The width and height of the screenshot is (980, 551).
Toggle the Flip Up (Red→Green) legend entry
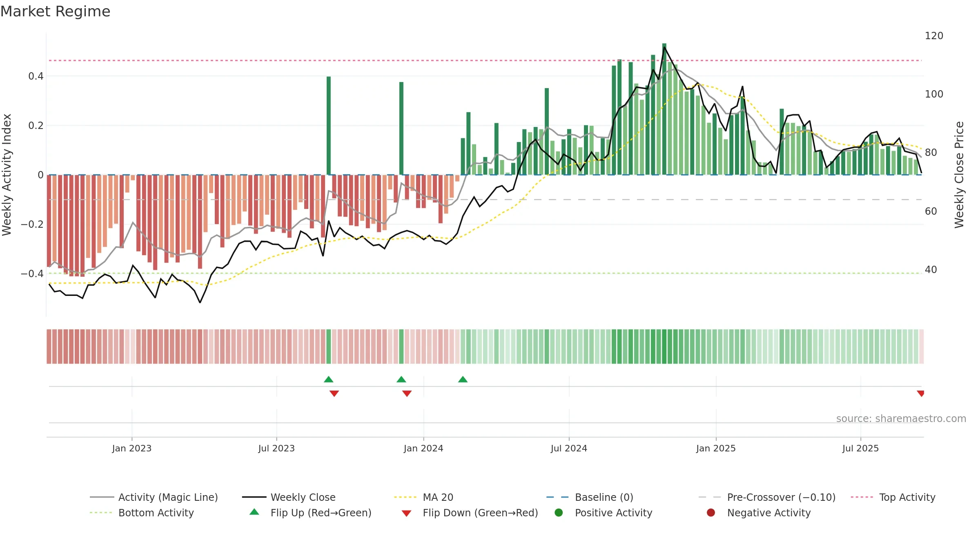pyautogui.click(x=310, y=513)
